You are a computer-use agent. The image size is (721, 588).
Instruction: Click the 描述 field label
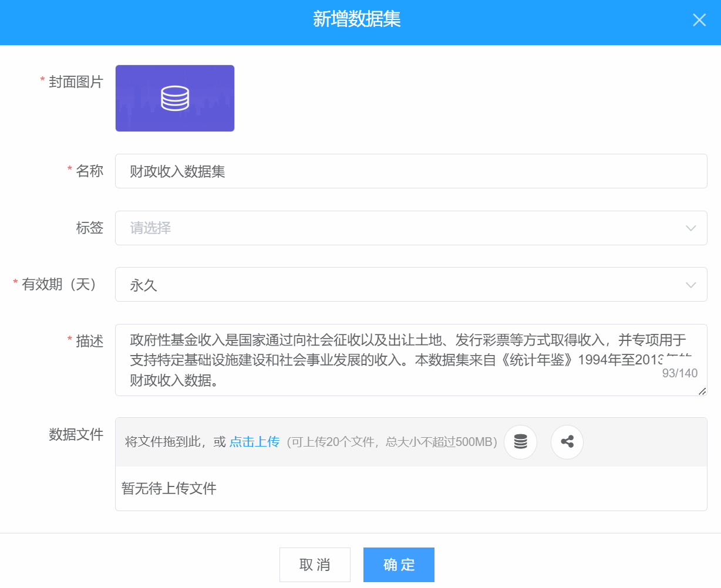(90, 341)
